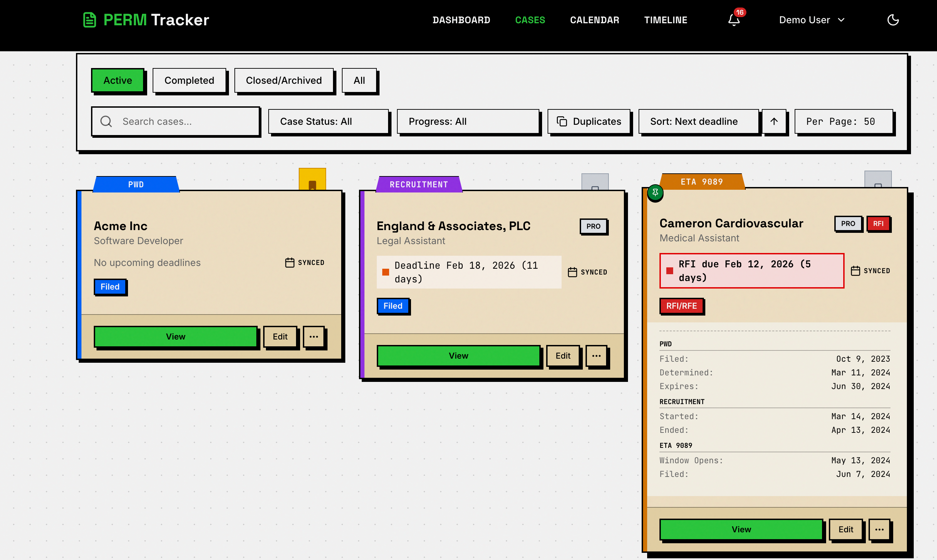Open notifications via the bell icon
The height and width of the screenshot is (560, 937).
(733, 21)
